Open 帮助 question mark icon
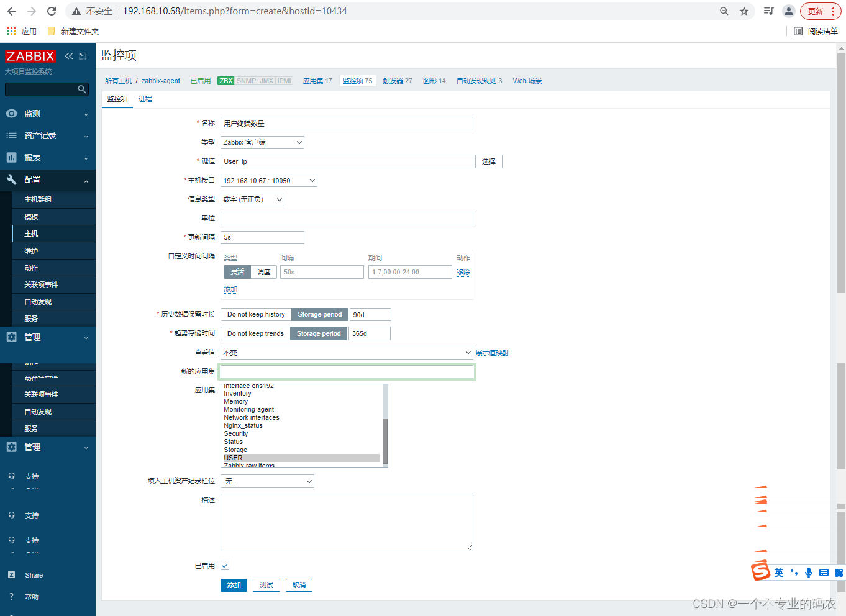Image resolution: width=846 pixels, height=616 pixels. pos(11,597)
